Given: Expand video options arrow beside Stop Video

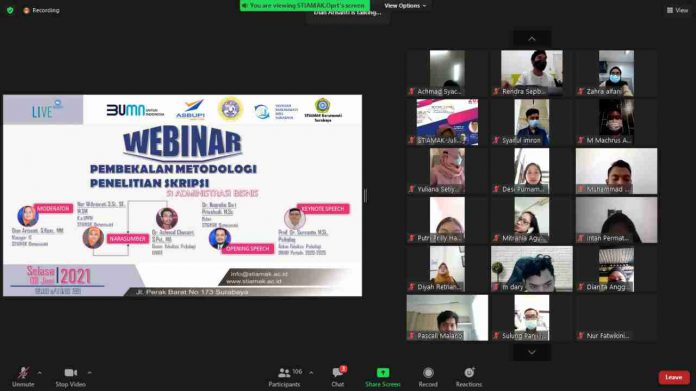Looking at the screenshot, I should 89,373.
